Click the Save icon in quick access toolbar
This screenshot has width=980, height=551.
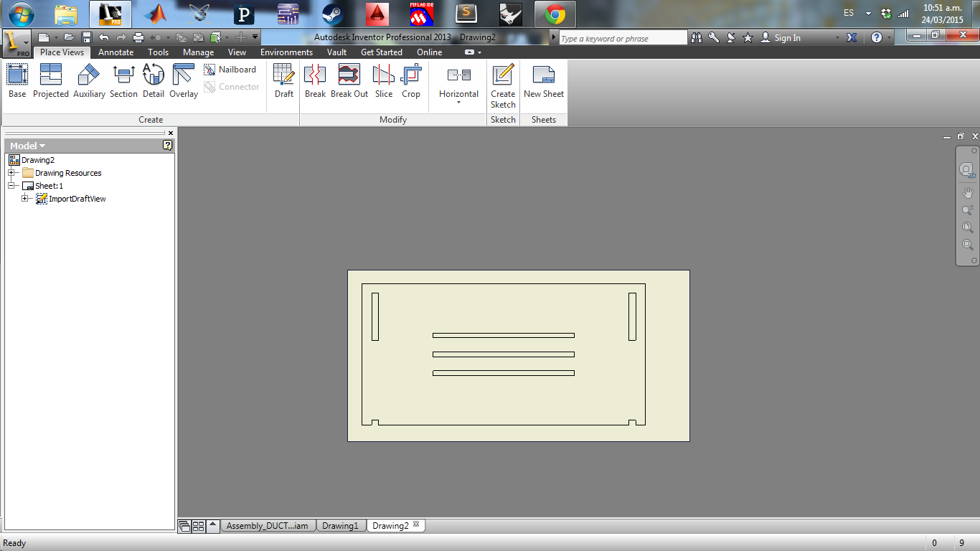click(x=87, y=37)
